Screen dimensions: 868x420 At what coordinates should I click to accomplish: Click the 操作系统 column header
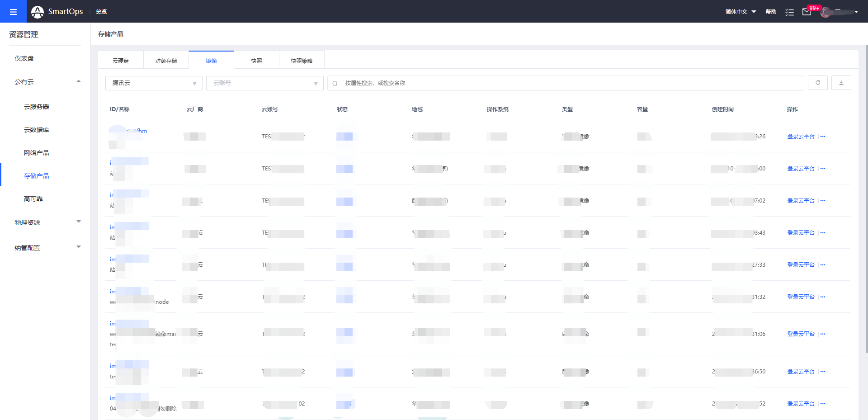[x=497, y=109]
